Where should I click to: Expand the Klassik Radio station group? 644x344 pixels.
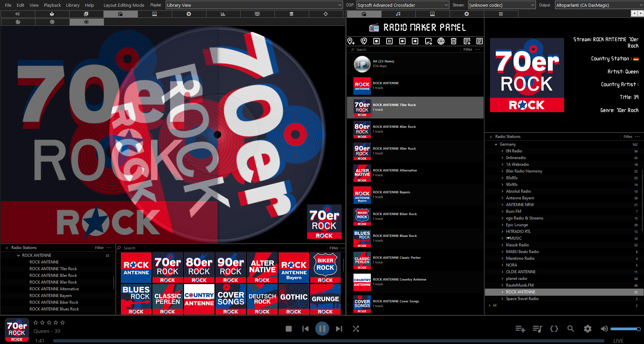[502, 245]
